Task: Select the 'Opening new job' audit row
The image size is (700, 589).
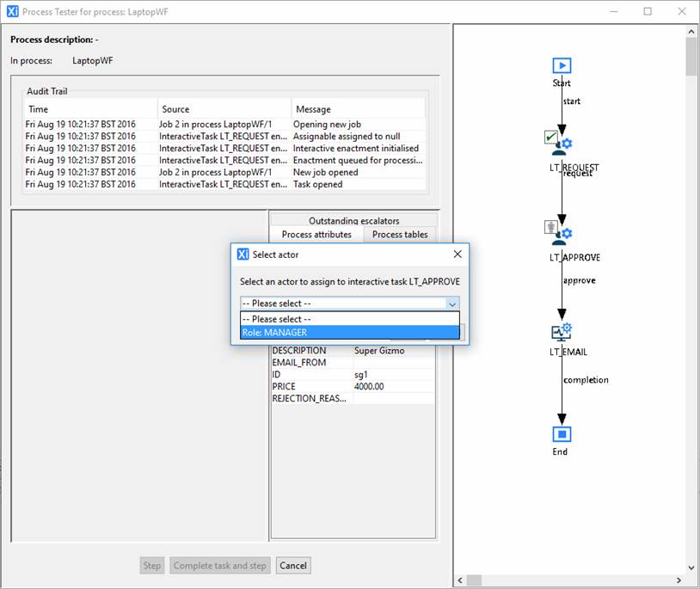Action: pyautogui.click(x=224, y=125)
